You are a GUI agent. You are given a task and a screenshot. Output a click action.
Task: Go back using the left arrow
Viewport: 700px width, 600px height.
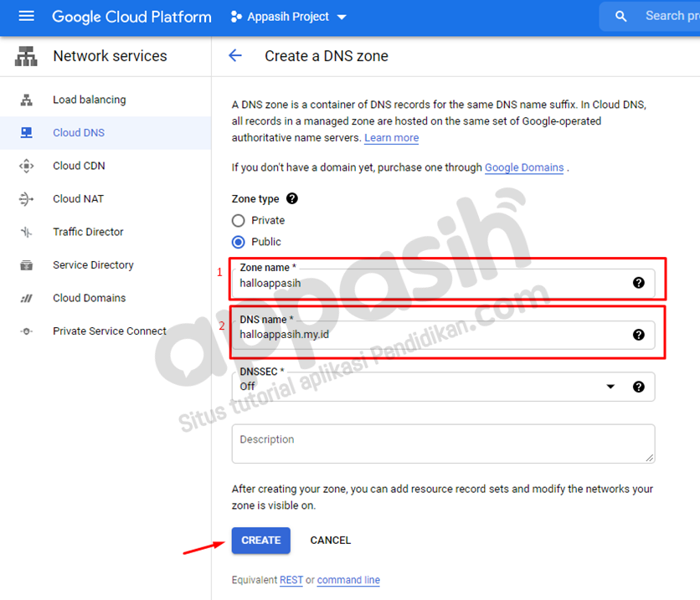(x=235, y=56)
